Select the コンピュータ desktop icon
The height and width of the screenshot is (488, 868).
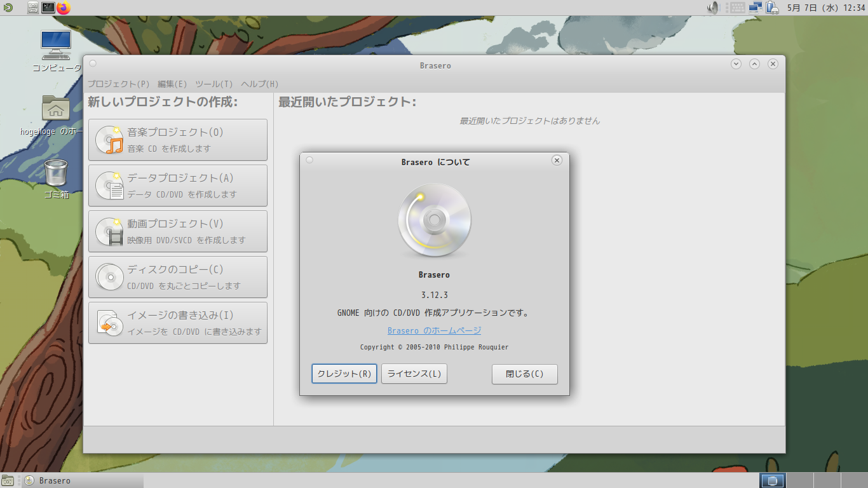pos(56,51)
